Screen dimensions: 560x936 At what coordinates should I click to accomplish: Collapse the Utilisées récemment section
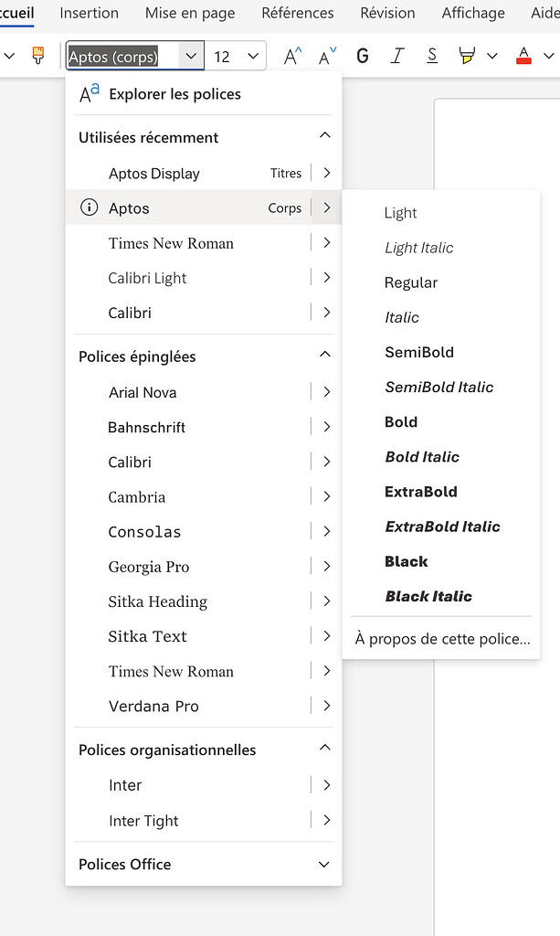click(324, 136)
